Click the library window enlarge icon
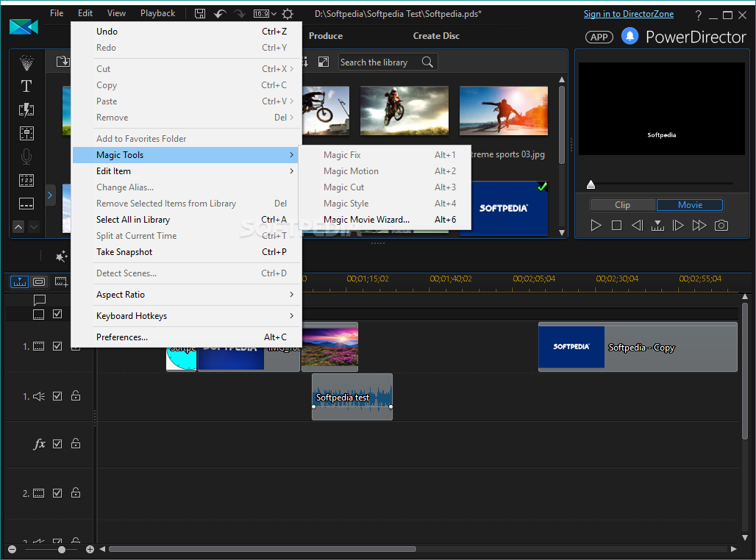Screen dimensions: 756x560 point(324,62)
